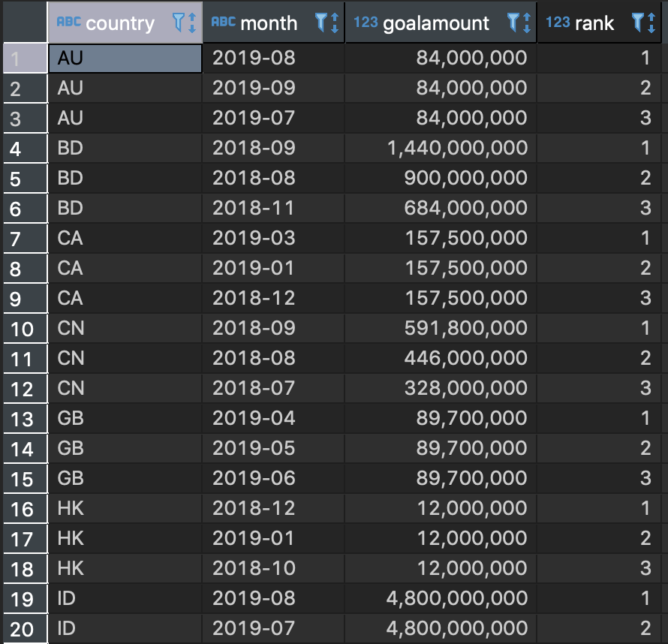This screenshot has width=668, height=644.
Task: Select row number 19 header
Action: coord(25,598)
